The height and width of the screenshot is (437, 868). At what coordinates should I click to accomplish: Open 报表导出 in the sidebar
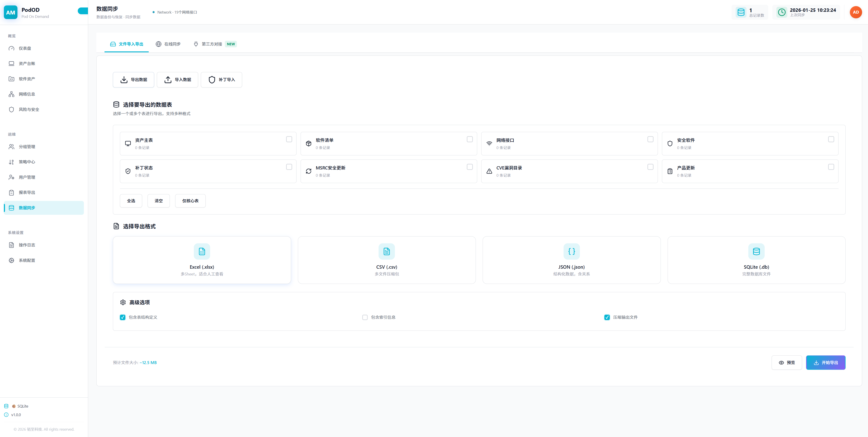point(27,192)
